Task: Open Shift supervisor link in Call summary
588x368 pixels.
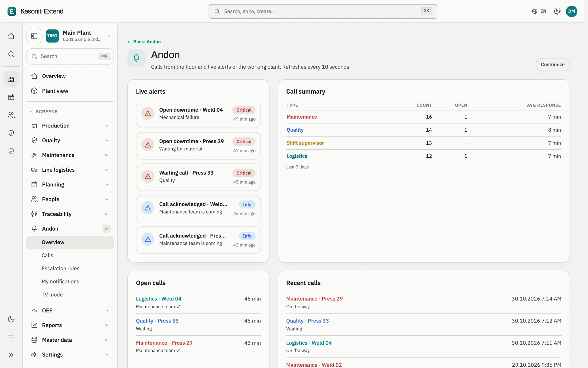Action: 305,143
